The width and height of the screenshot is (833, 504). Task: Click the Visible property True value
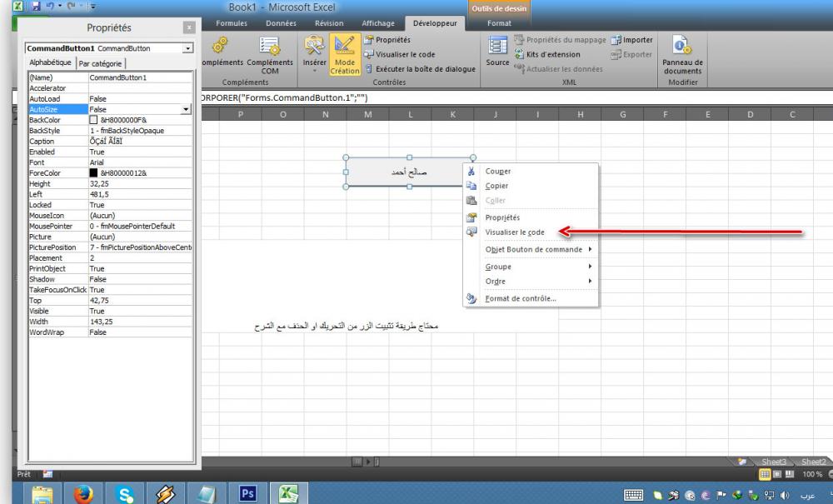coord(140,312)
